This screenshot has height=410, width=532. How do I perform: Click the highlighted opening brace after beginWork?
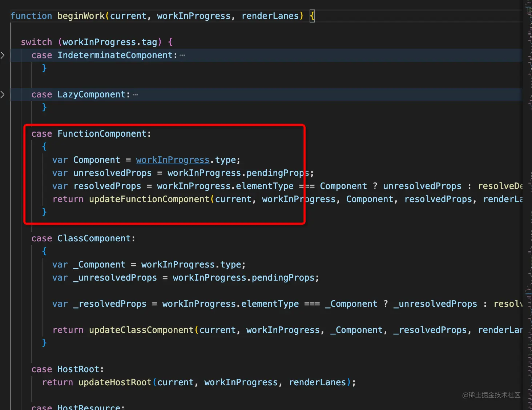[312, 16]
